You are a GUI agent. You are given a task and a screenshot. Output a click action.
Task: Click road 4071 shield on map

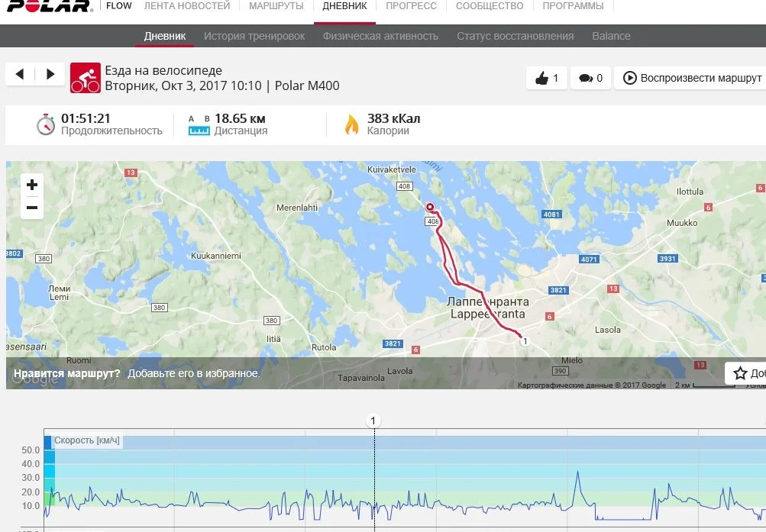click(589, 260)
